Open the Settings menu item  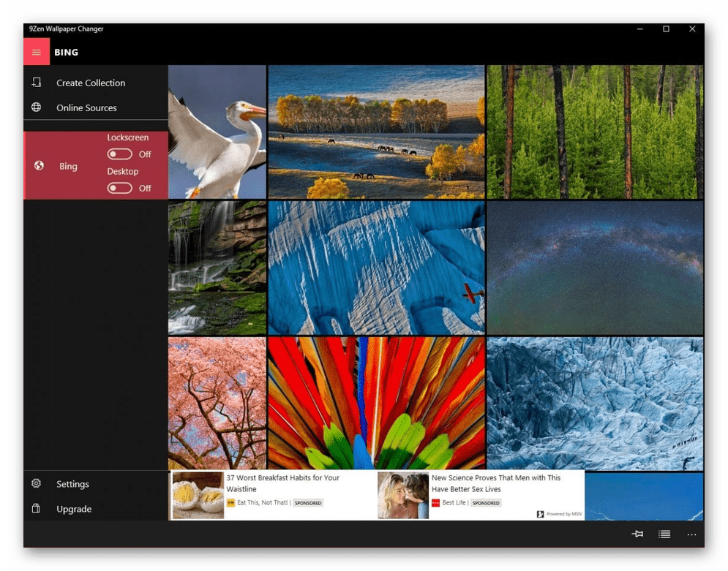72,484
